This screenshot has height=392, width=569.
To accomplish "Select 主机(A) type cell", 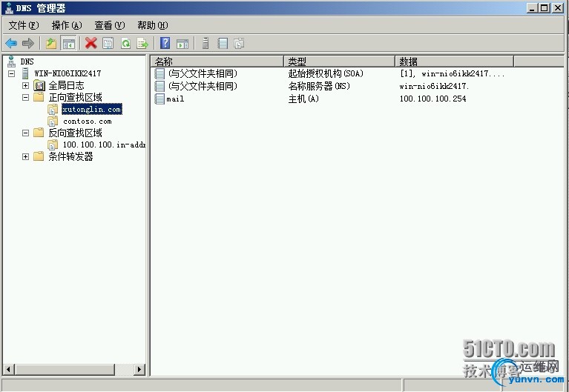I will (303, 99).
